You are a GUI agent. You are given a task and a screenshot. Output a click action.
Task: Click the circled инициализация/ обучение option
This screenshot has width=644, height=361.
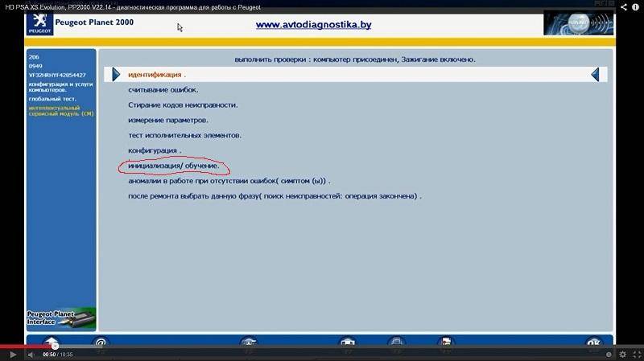pyautogui.click(x=173, y=166)
